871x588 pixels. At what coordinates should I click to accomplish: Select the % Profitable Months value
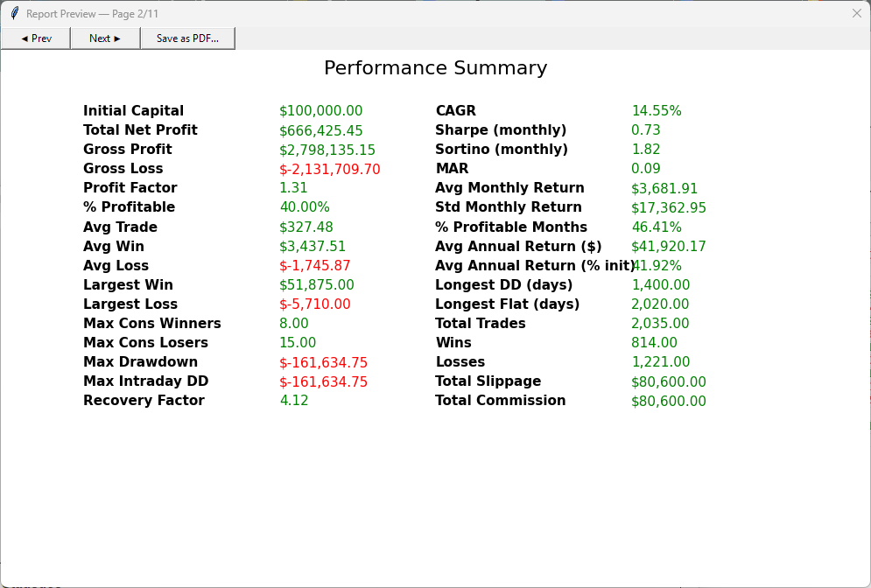click(657, 227)
